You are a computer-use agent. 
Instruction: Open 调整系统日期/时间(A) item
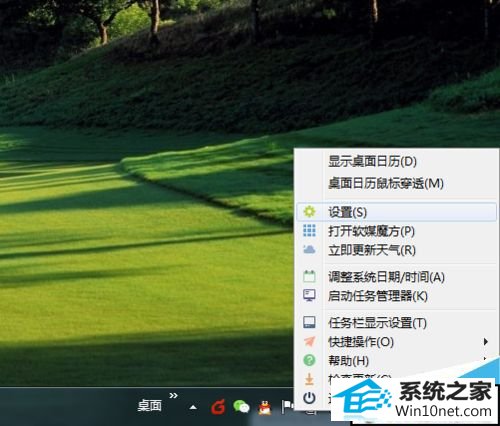tap(396, 277)
